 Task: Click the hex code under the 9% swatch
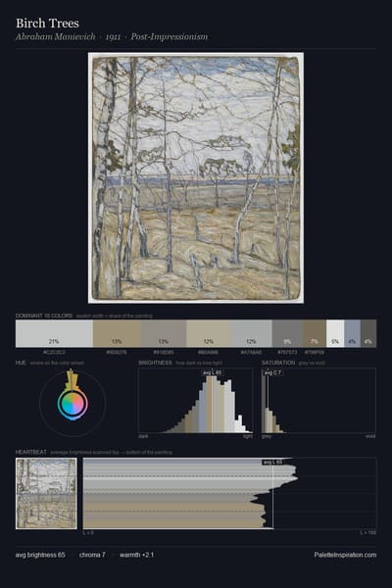point(287,353)
